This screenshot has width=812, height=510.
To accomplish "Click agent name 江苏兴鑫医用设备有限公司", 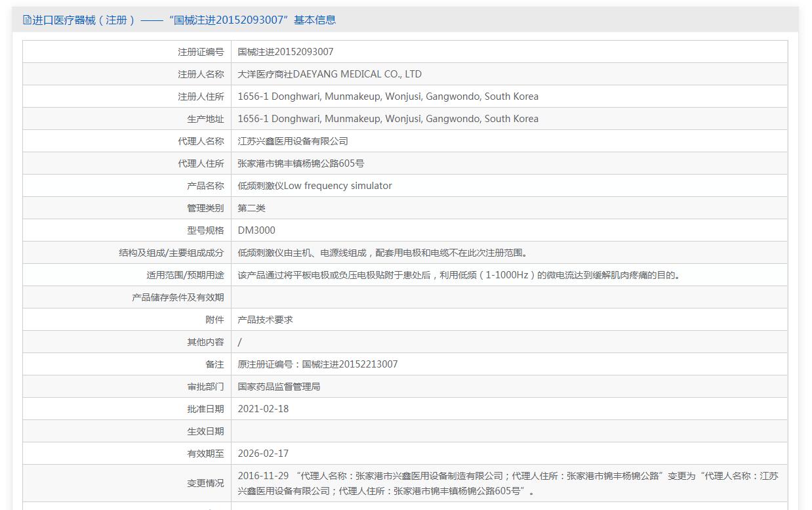I will click(x=293, y=141).
